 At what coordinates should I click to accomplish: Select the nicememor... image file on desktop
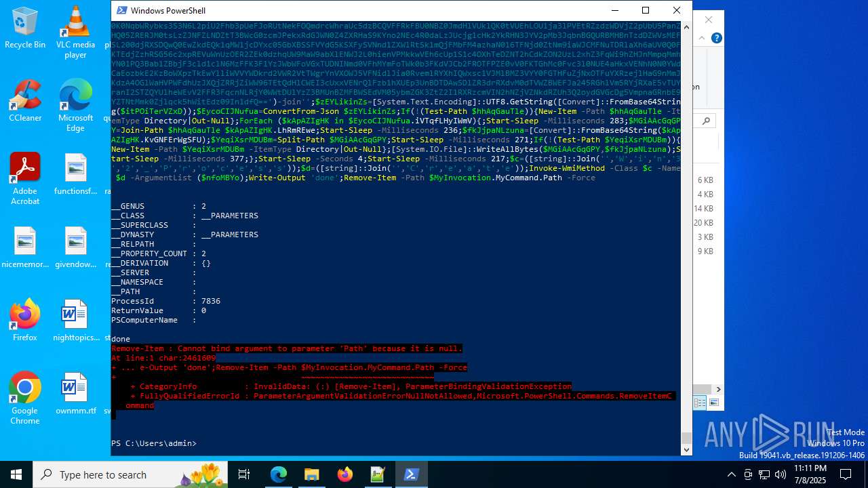(25, 247)
